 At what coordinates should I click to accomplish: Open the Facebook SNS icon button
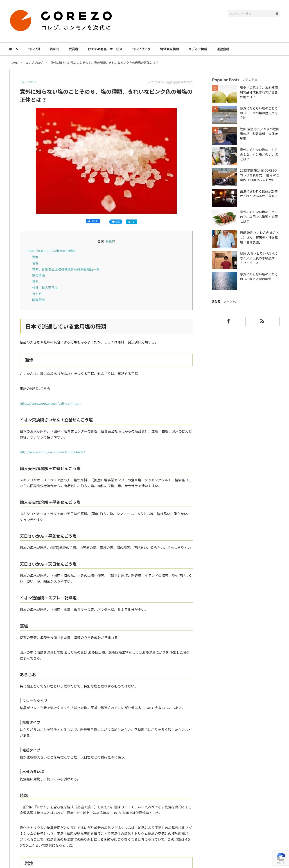[228, 321]
